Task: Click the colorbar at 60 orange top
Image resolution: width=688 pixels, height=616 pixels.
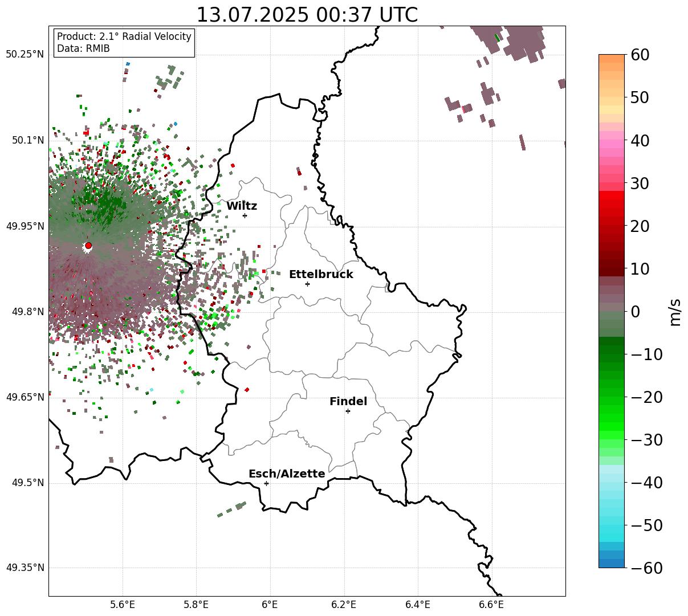Action: click(x=612, y=59)
